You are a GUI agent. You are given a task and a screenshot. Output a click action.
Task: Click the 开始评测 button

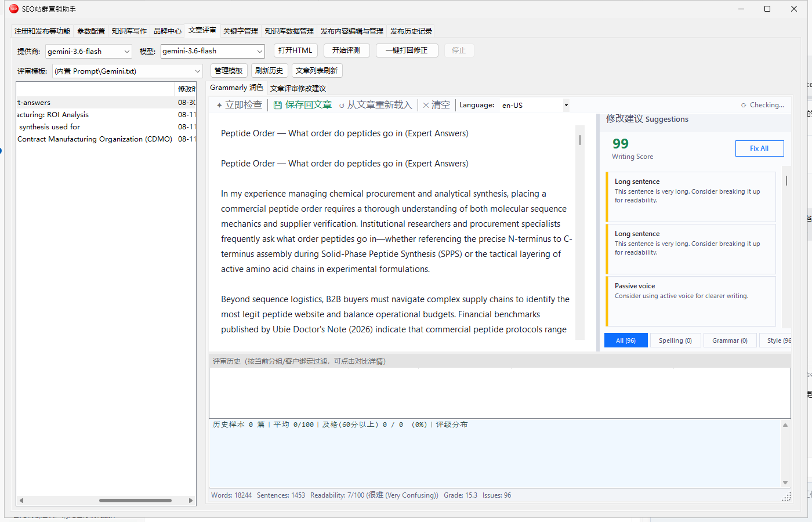pos(346,50)
